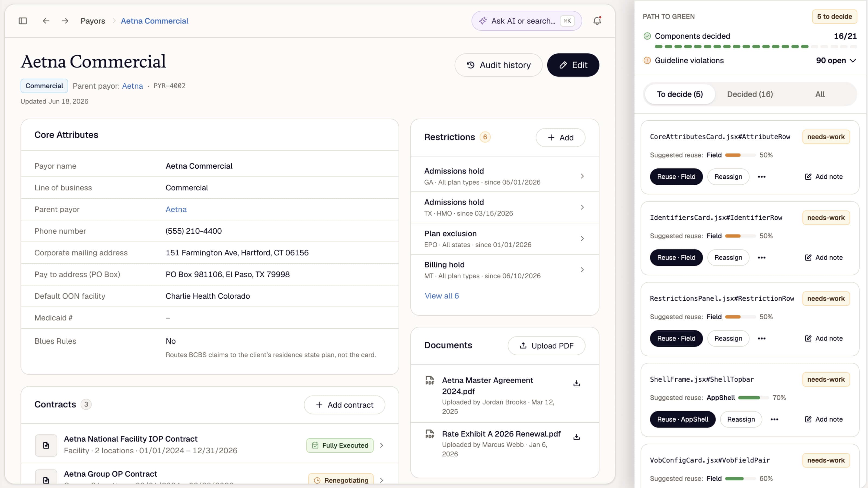Image resolution: width=868 pixels, height=488 pixels.
Task: Reassign CoreAttributesCard AttributeRow
Action: 728,177
